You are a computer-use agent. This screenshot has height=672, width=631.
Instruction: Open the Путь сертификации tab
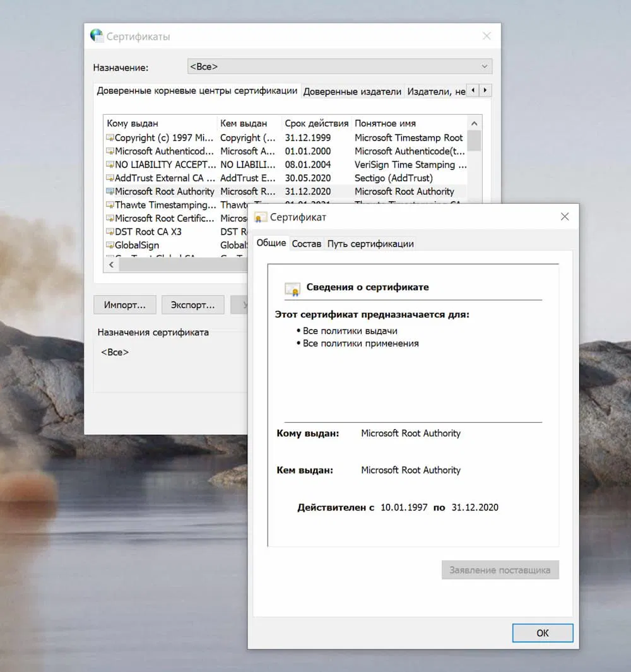(x=370, y=244)
